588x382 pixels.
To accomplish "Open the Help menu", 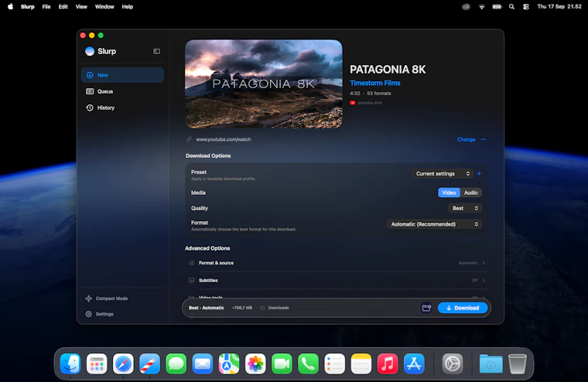I will [x=128, y=7].
